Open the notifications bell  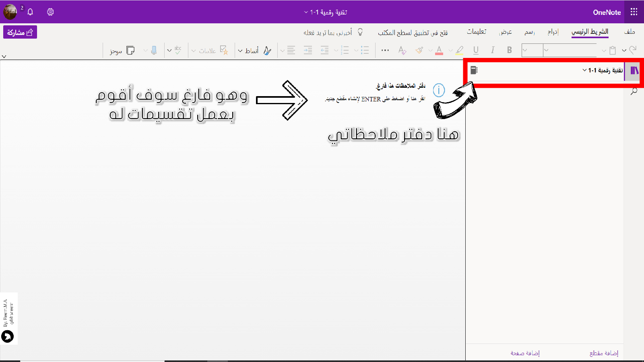[x=30, y=12]
